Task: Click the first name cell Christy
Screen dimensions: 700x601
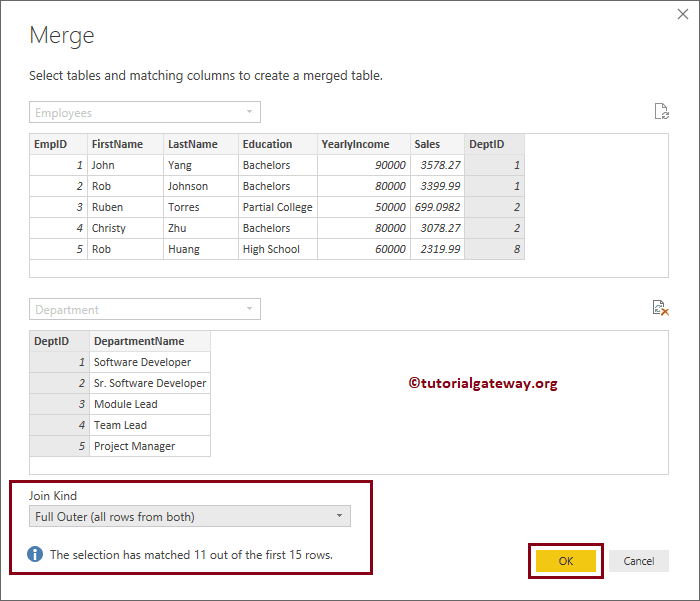Action: tap(125, 228)
